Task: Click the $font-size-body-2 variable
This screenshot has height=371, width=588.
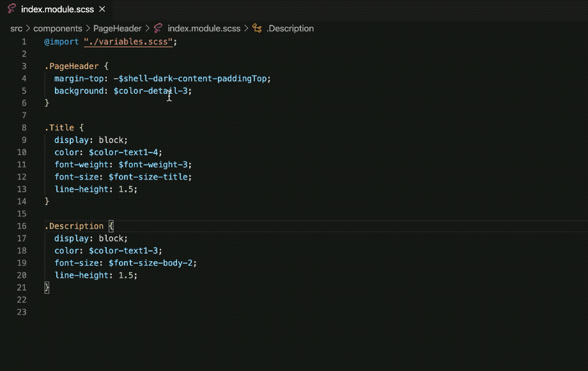Action: [x=150, y=263]
